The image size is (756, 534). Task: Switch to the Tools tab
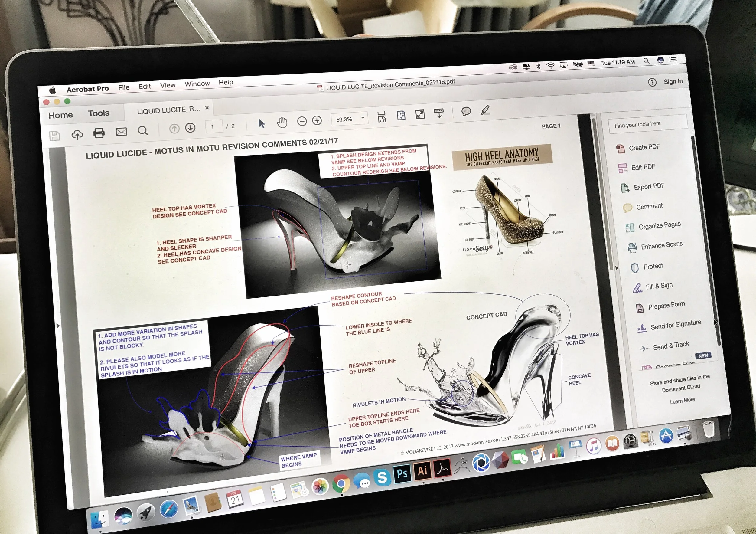[x=99, y=113]
